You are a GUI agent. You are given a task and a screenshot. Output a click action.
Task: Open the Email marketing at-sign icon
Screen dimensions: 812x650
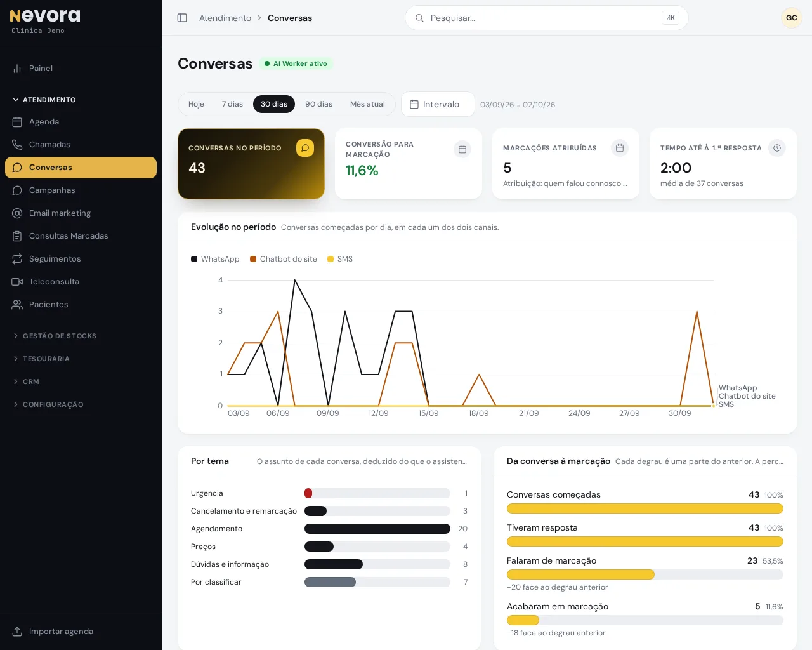(17, 213)
